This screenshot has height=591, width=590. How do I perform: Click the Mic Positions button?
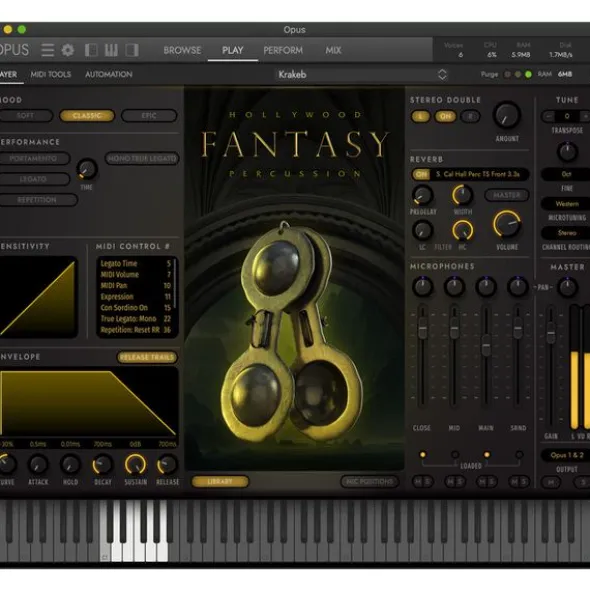pyautogui.click(x=370, y=481)
